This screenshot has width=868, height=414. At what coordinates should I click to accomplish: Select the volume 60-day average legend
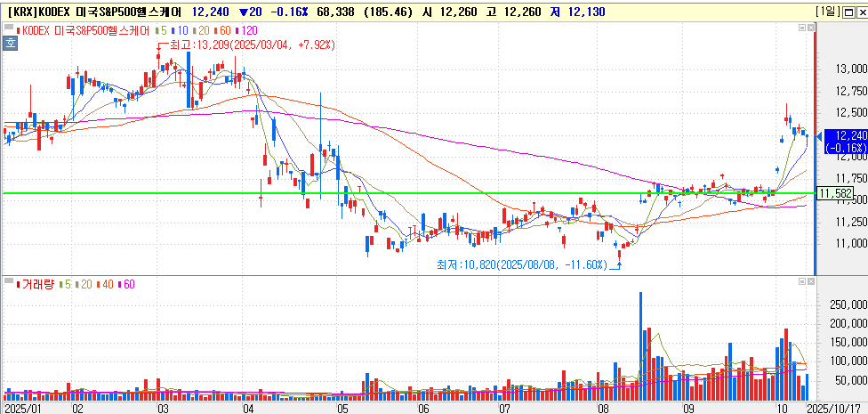(126, 284)
